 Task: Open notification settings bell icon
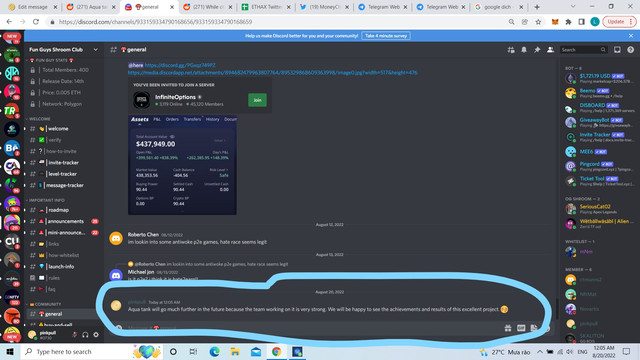(x=524, y=50)
